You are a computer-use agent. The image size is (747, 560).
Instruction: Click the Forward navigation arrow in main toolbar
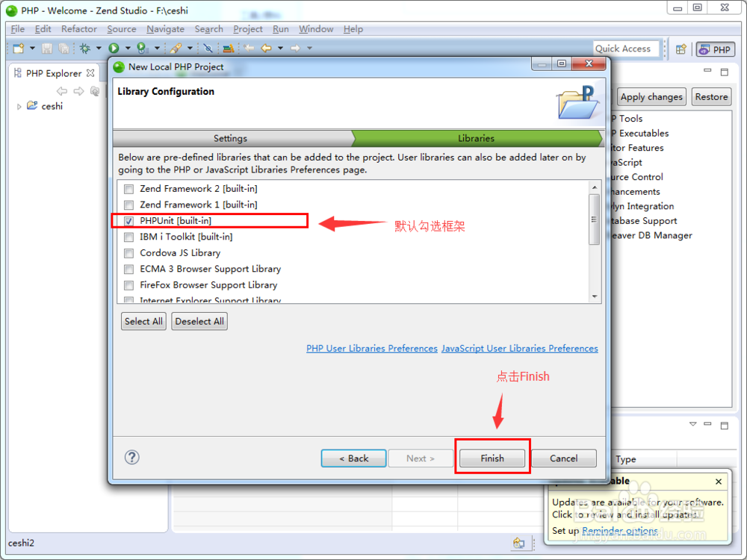coord(295,48)
